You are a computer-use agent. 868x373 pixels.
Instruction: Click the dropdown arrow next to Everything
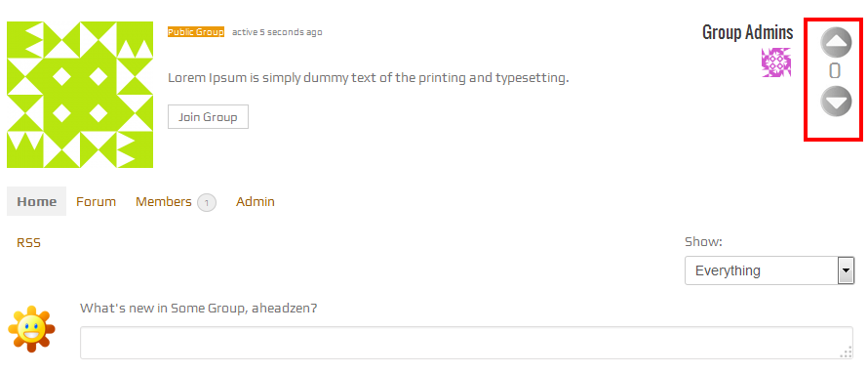click(x=846, y=270)
